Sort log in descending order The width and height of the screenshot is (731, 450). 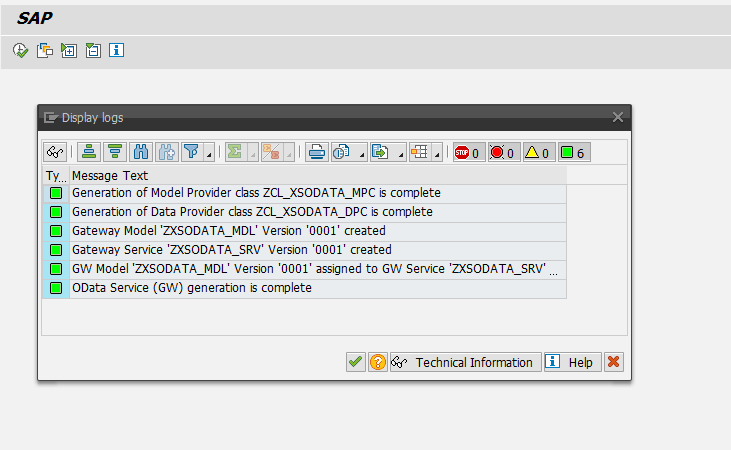(x=115, y=153)
